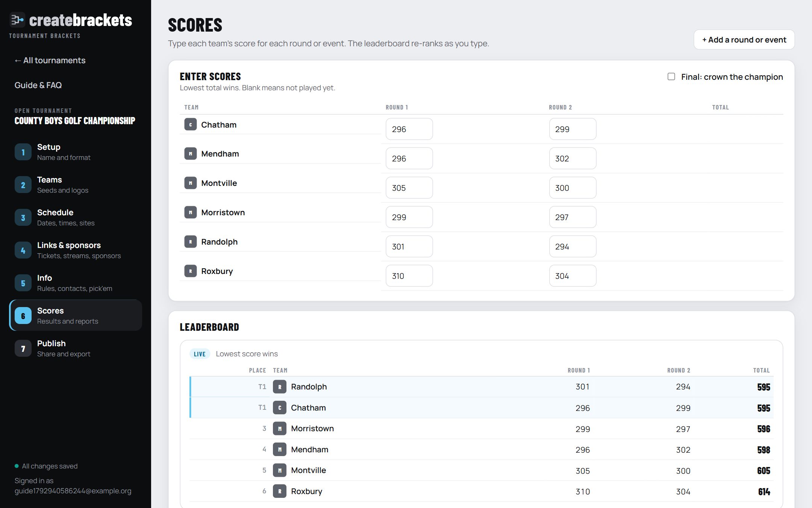Click Morristown's badge in the leaderboard

(x=280, y=429)
